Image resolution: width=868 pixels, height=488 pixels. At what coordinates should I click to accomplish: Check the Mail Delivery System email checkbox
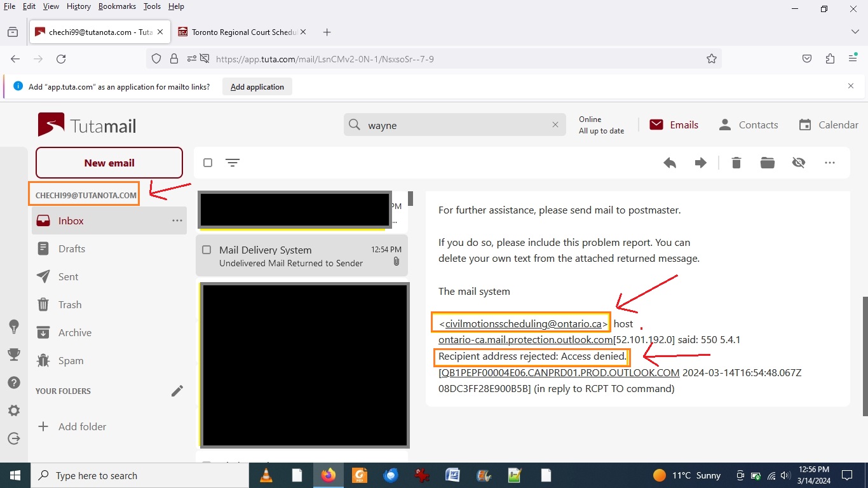point(207,250)
